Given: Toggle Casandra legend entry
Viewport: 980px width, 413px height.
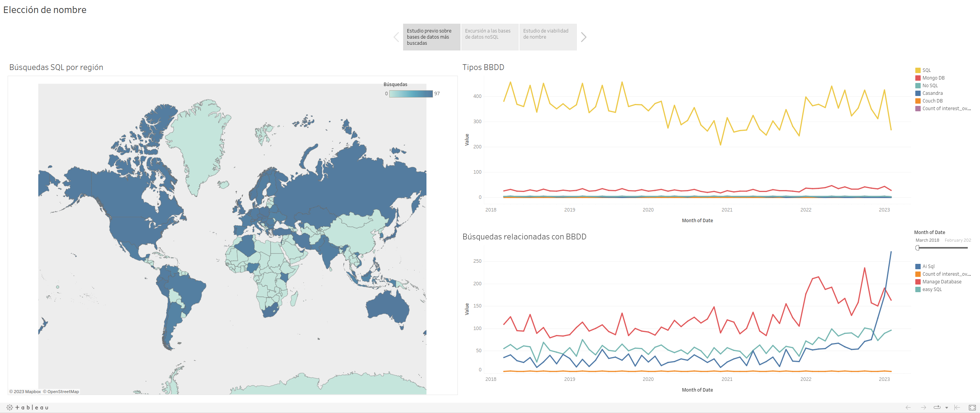Looking at the screenshot, I should pyautogui.click(x=932, y=93).
